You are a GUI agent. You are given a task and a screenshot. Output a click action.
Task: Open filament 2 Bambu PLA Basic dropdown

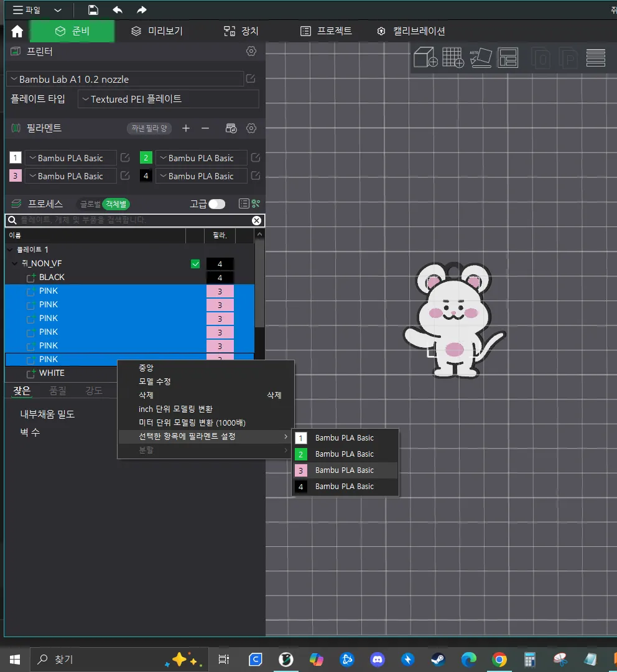(x=202, y=158)
